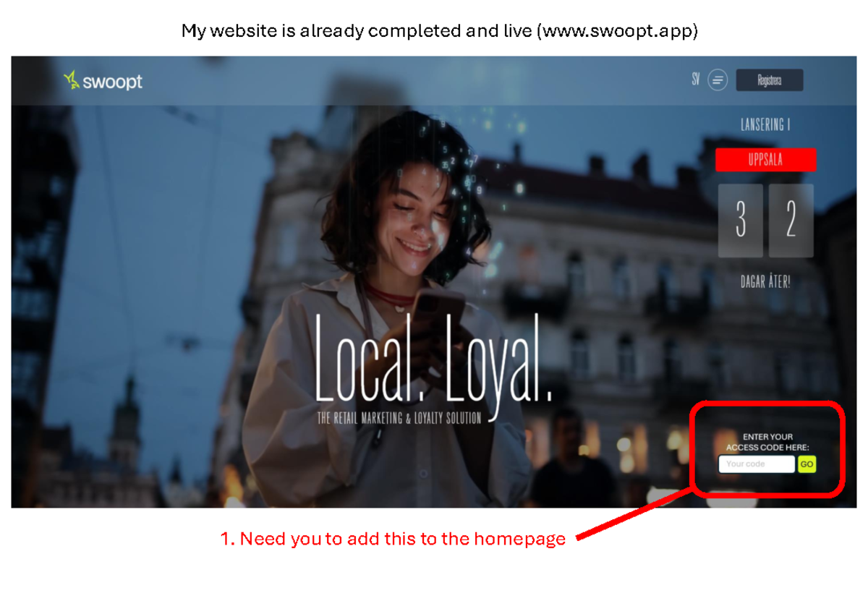Click the LANSERING I text
The image size is (868, 601).
765,125
